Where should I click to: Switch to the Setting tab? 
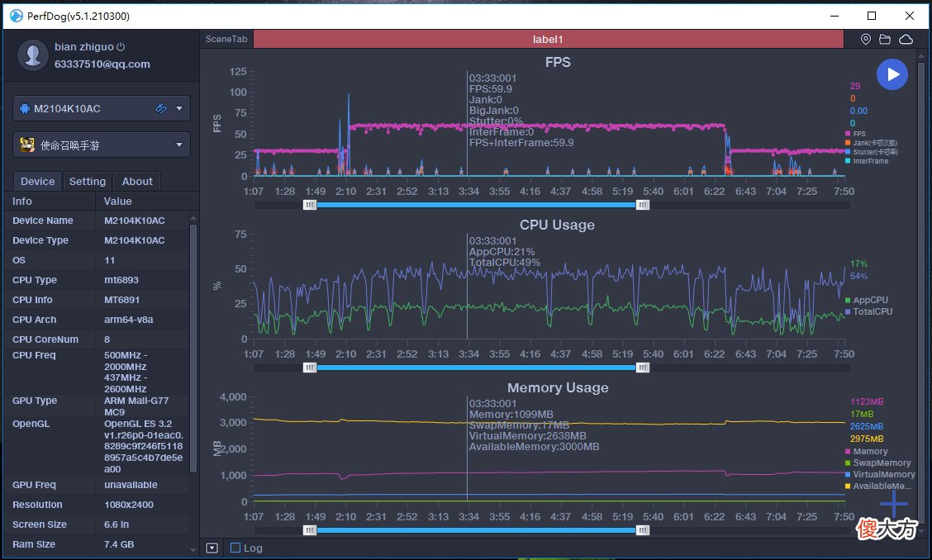click(88, 182)
